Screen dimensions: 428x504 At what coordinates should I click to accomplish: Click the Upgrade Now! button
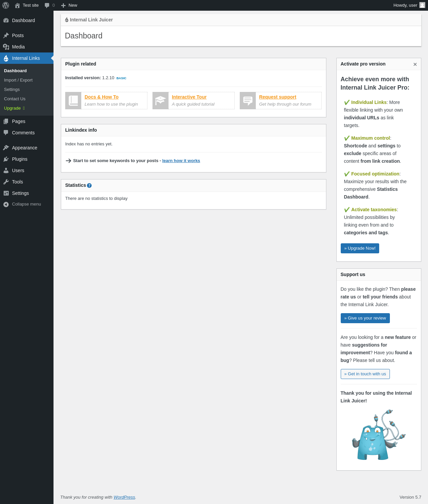click(x=360, y=248)
